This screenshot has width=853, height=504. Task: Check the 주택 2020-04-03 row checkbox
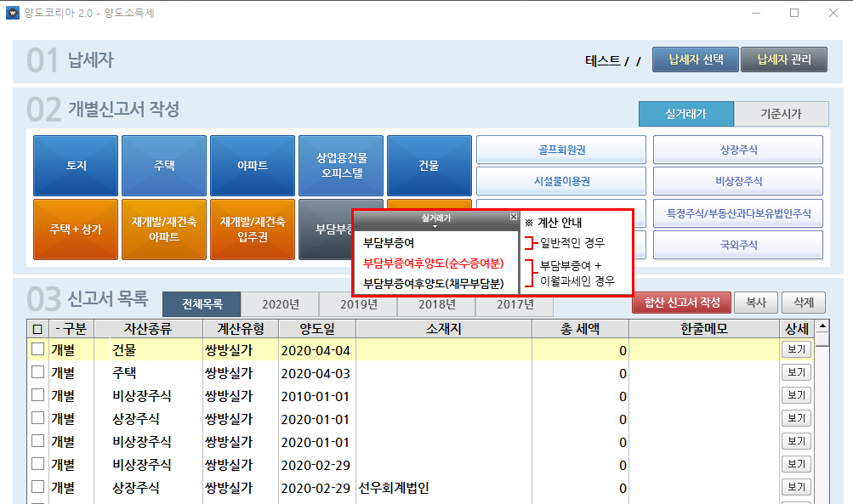tap(37, 372)
